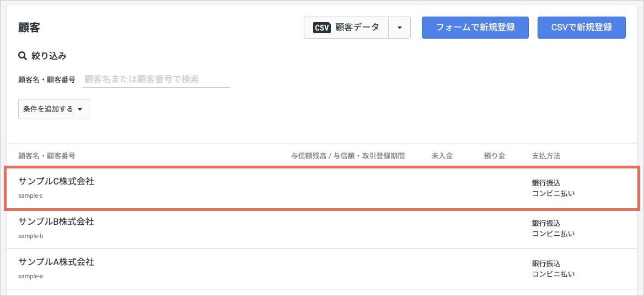This screenshot has width=644, height=296.
Task: Click the CSV badge icon
Action: pyautogui.click(x=322, y=28)
